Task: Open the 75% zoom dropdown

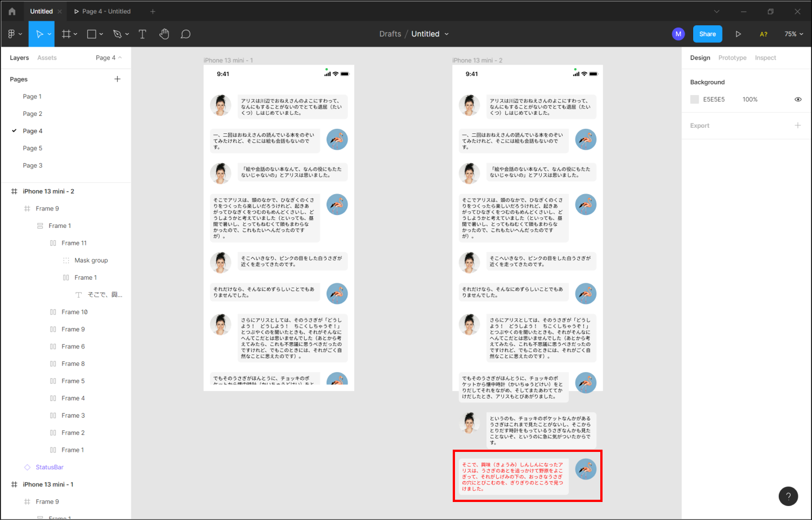Action: click(793, 34)
